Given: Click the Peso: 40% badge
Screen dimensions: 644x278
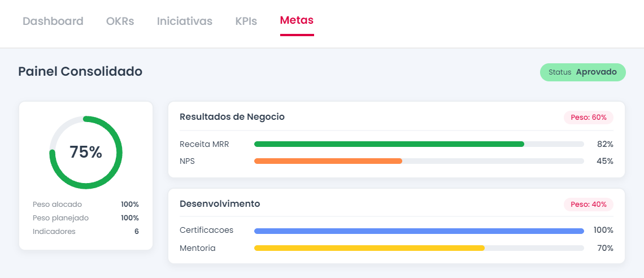Looking at the screenshot, I should coord(589,205).
